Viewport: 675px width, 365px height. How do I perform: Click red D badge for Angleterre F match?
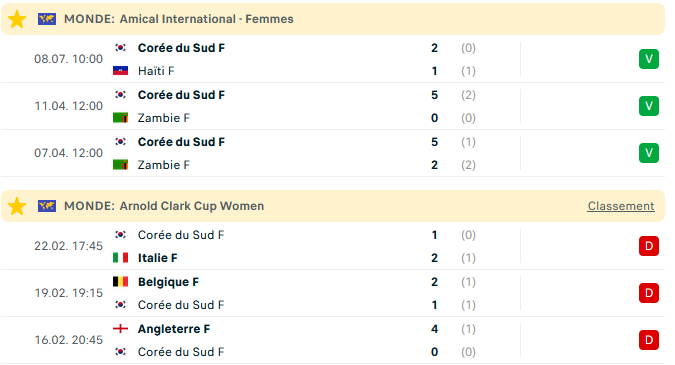(649, 340)
